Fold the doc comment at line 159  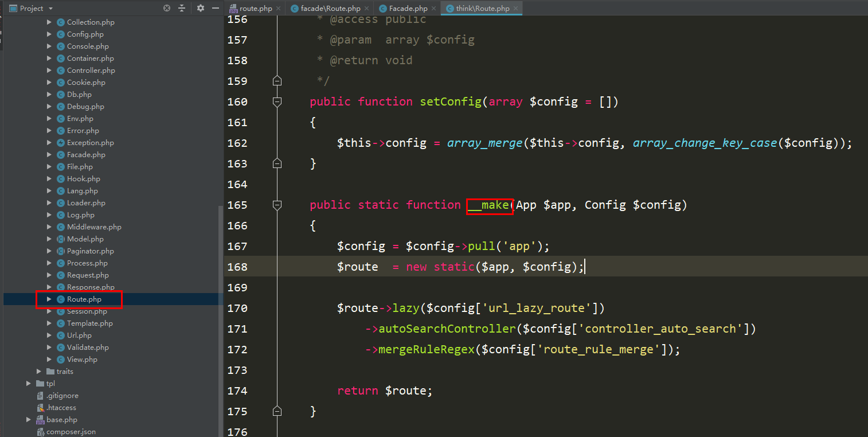click(277, 81)
